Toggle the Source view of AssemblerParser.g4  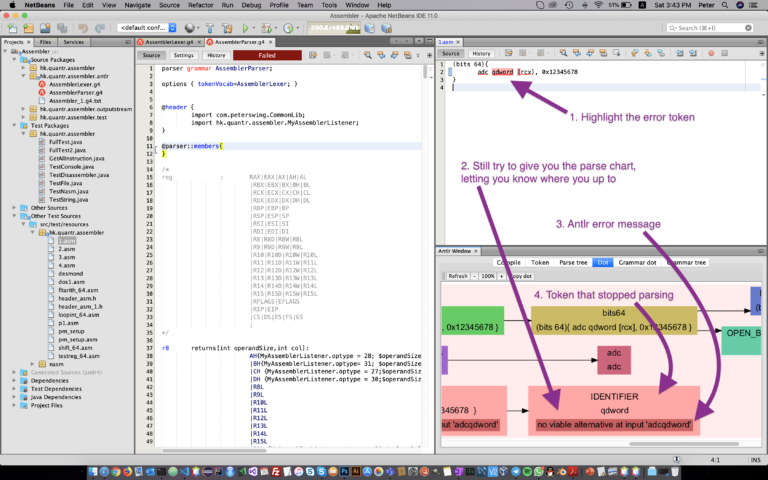[151, 55]
